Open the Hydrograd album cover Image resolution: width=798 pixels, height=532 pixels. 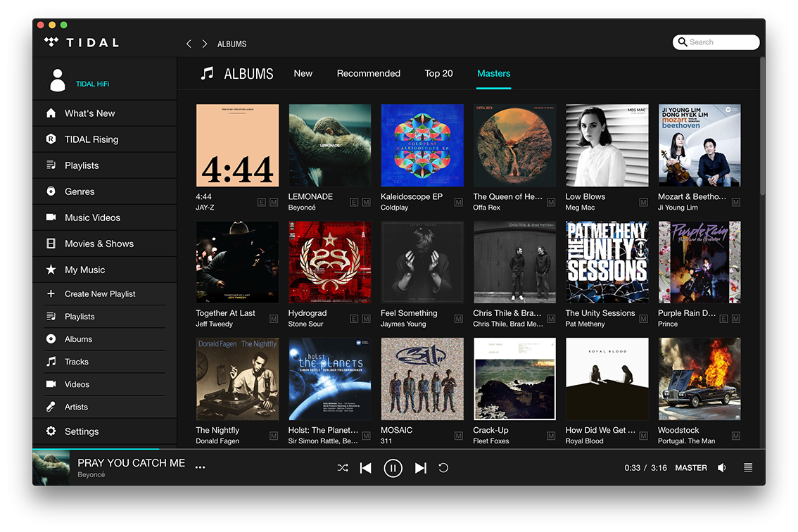(x=330, y=262)
